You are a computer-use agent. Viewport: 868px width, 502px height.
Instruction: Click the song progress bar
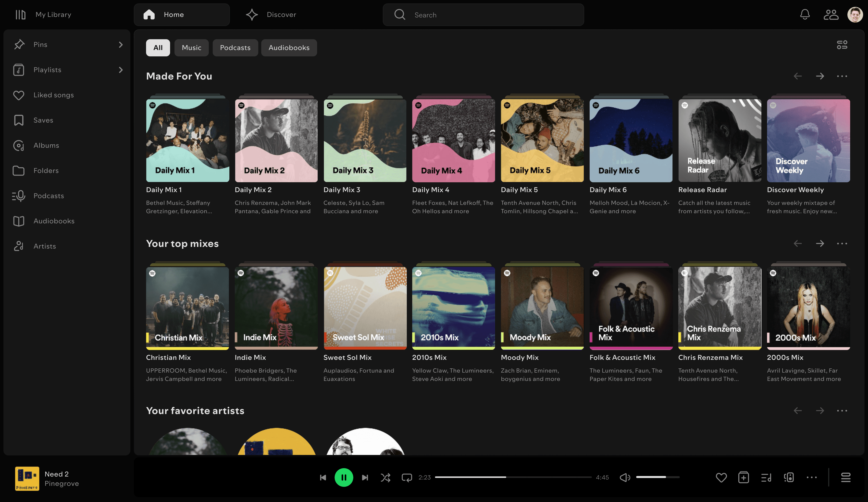[x=513, y=477]
